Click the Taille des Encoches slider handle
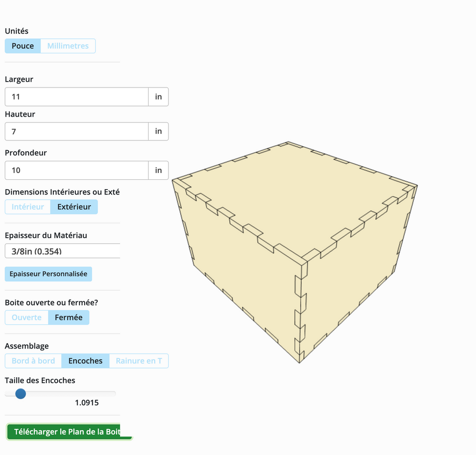Viewport: 476px width, 455px height. [x=20, y=394]
